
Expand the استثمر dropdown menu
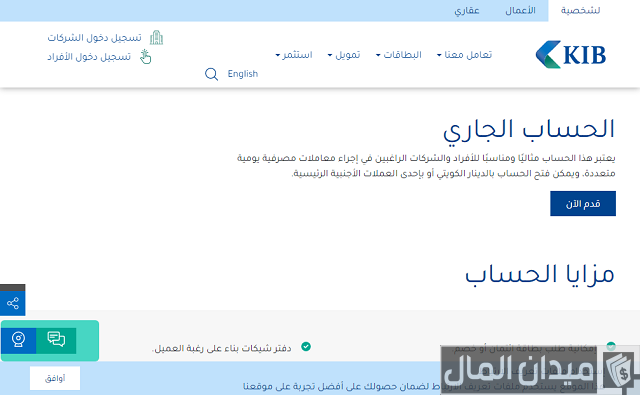tap(294, 55)
